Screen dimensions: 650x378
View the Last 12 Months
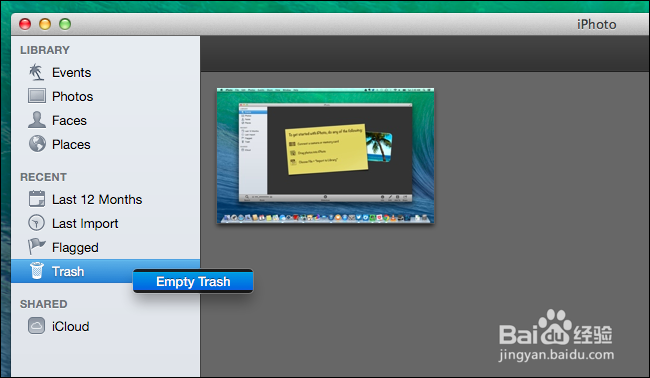tap(97, 199)
